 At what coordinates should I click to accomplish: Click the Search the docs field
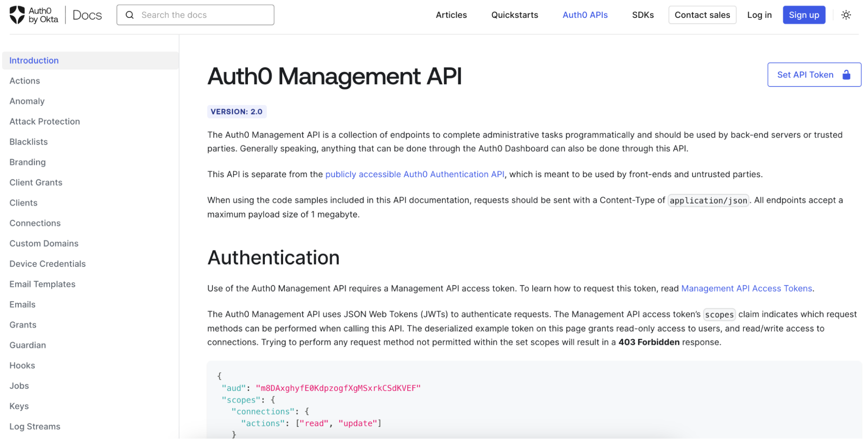pyautogui.click(x=195, y=15)
